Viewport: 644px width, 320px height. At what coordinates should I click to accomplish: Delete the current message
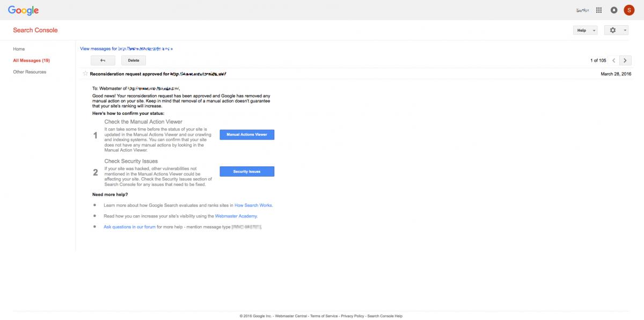(134, 61)
